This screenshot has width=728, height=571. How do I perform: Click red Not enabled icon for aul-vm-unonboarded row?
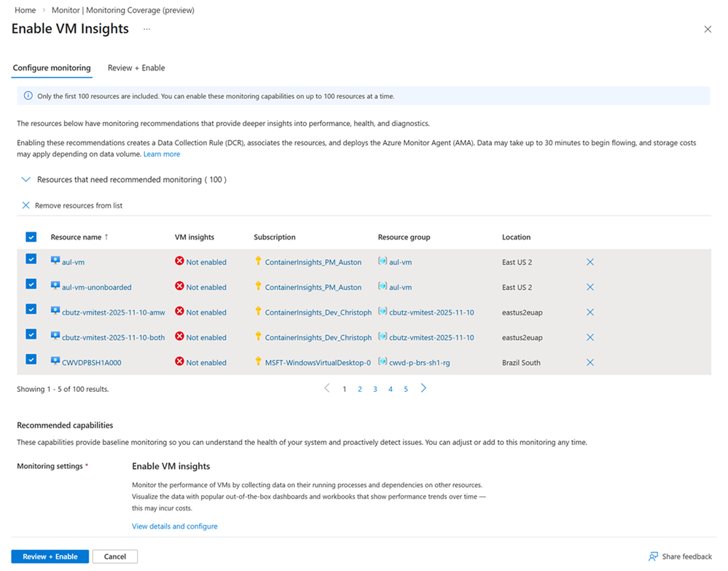[179, 286]
